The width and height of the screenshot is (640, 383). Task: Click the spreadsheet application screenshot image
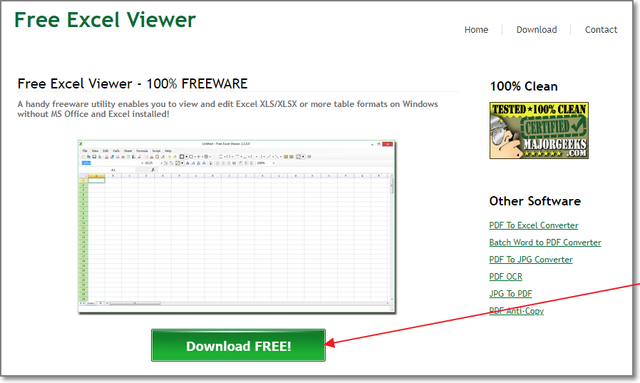(x=237, y=227)
